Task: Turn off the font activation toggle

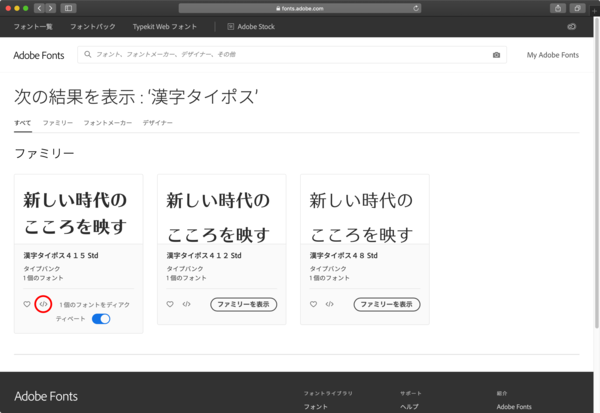Action: (101, 318)
